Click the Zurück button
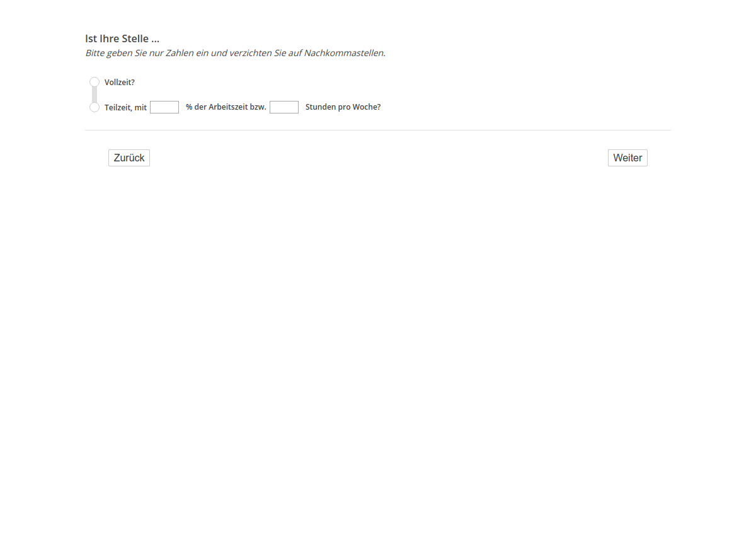The width and height of the screenshot is (756, 556). click(129, 158)
